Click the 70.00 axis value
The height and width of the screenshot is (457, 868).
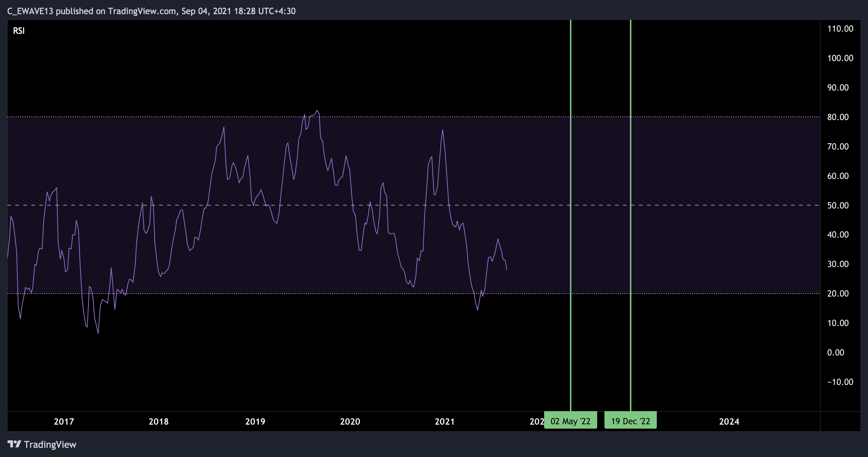tap(838, 146)
